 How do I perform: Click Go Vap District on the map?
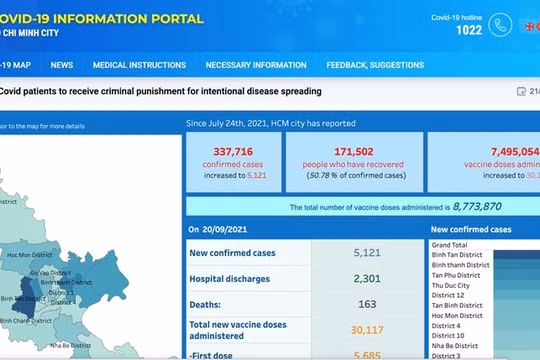[x=51, y=272]
